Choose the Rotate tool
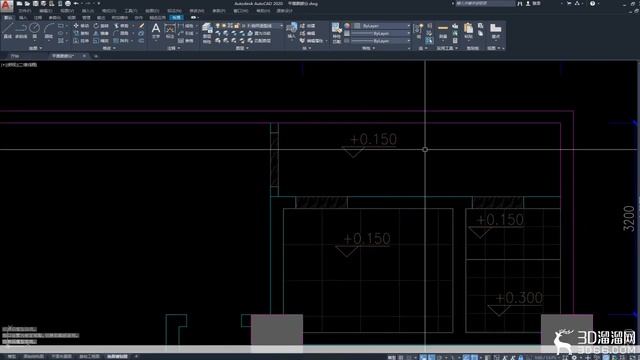Screen dimensions: 640x360 [x=101, y=26]
